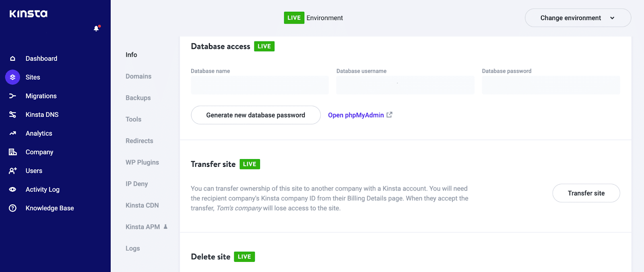Go to the Domains tab
644x272 pixels.
pos(138,76)
